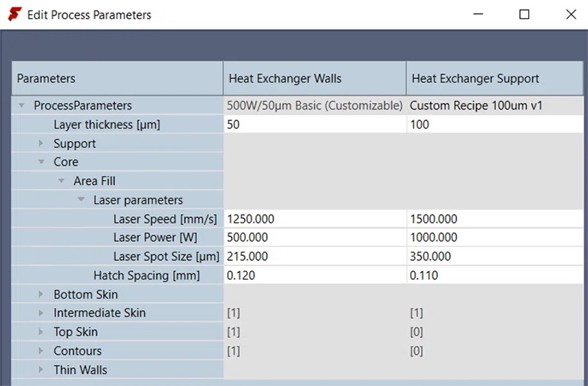The image size is (588, 386).
Task: Select the Custom Recipe 100um v1 cell
Action: coord(467,105)
